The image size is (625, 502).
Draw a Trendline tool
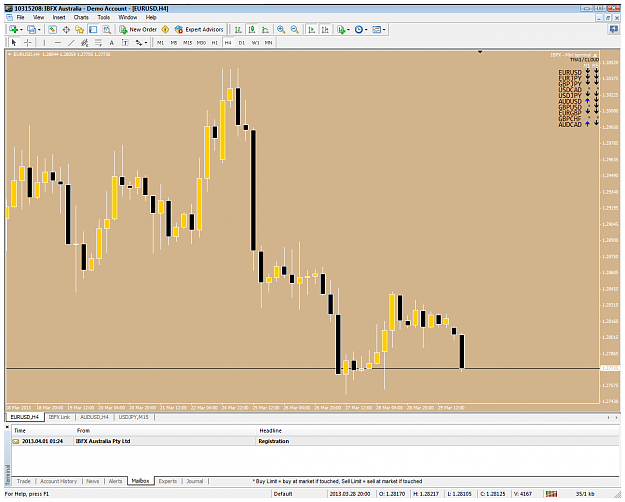click(71, 42)
